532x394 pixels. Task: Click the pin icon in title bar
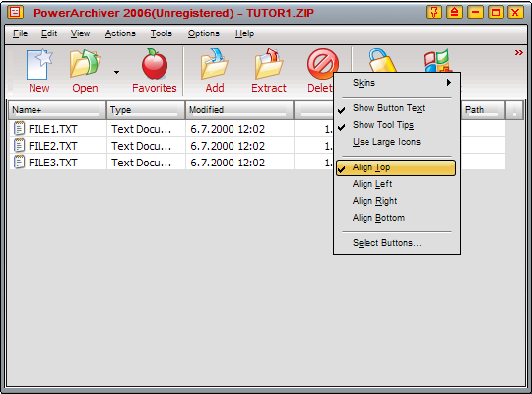point(433,13)
